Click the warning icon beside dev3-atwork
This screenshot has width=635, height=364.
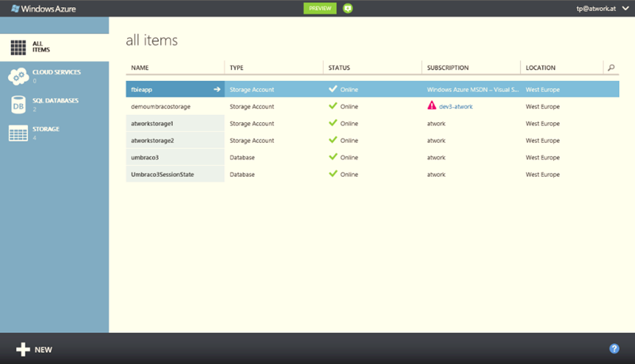(x=432, y=106)
